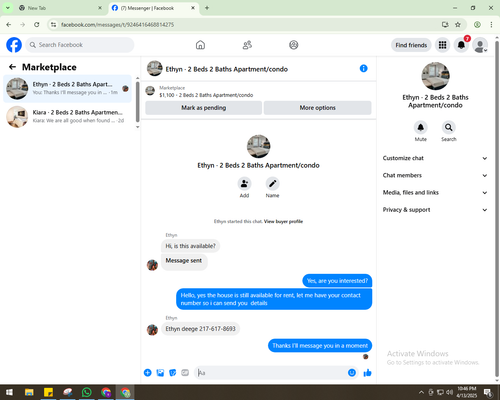500x400 pixels.
Task: Click Mark as pending button
Action: 203,108
